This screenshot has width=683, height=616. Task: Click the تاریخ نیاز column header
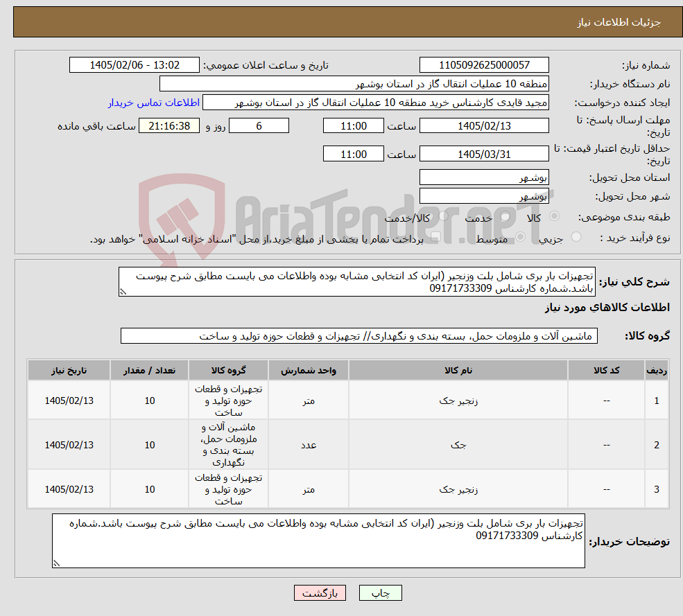tap(69, 370)
